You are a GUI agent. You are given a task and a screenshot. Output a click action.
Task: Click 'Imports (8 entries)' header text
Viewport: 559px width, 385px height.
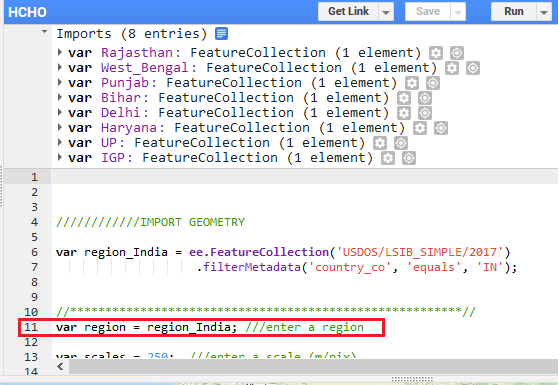click(132, 34)
